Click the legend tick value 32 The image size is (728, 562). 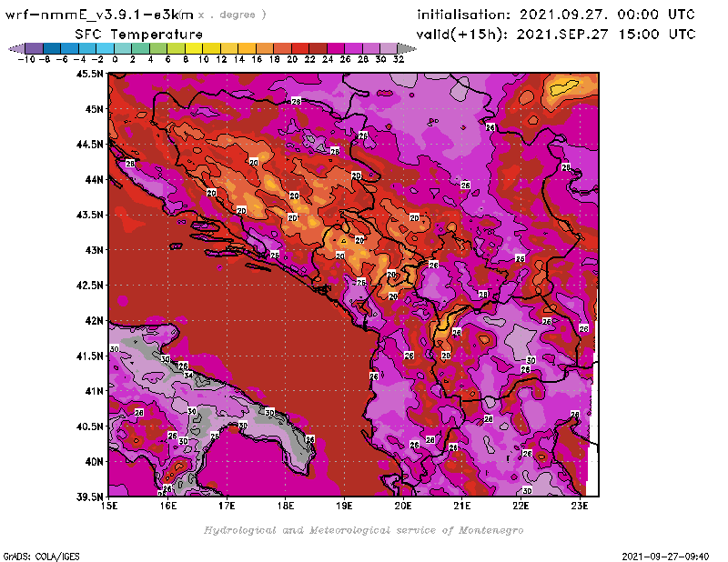pyautogui.click(x=399, y=59)
